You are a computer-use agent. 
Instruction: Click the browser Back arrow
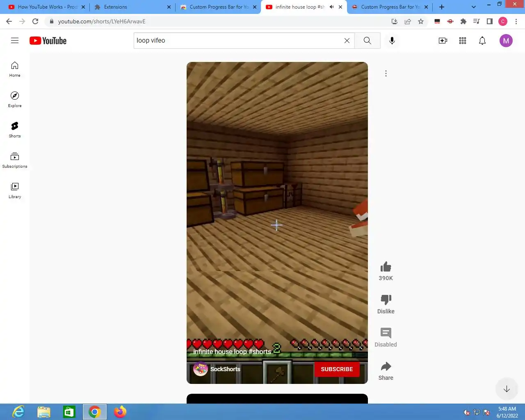tap(9, 21)
